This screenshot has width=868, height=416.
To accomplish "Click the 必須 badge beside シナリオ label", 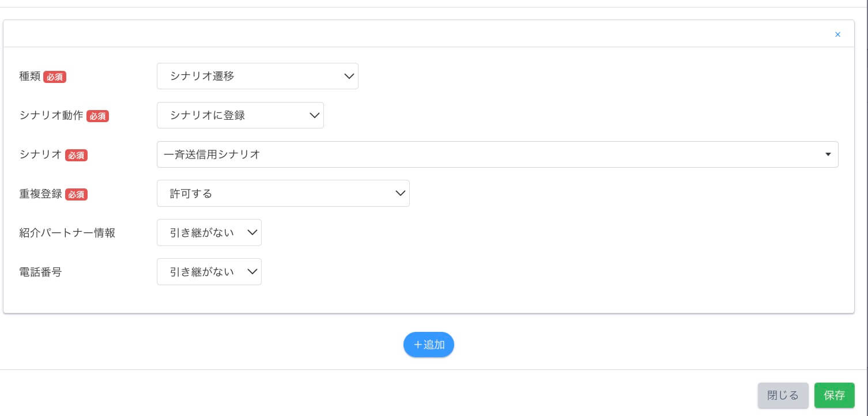I will point(76,155).
